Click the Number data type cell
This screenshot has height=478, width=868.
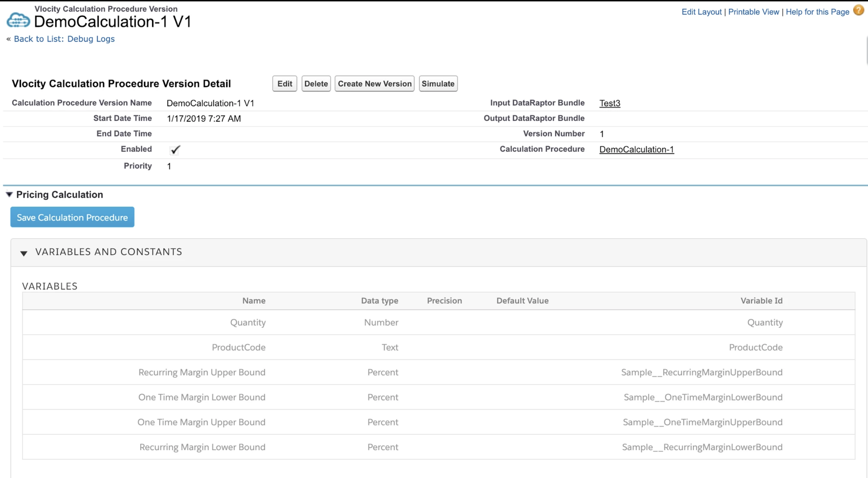point(381,322)
